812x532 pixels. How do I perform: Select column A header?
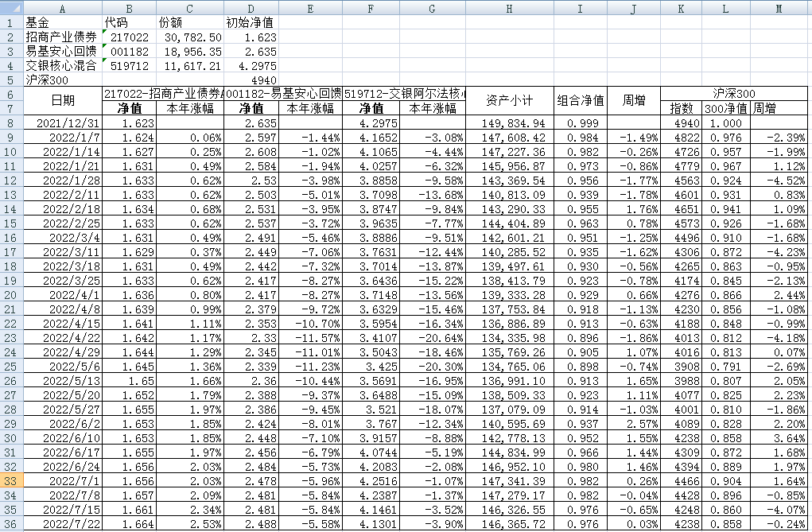tap(63, 8)
